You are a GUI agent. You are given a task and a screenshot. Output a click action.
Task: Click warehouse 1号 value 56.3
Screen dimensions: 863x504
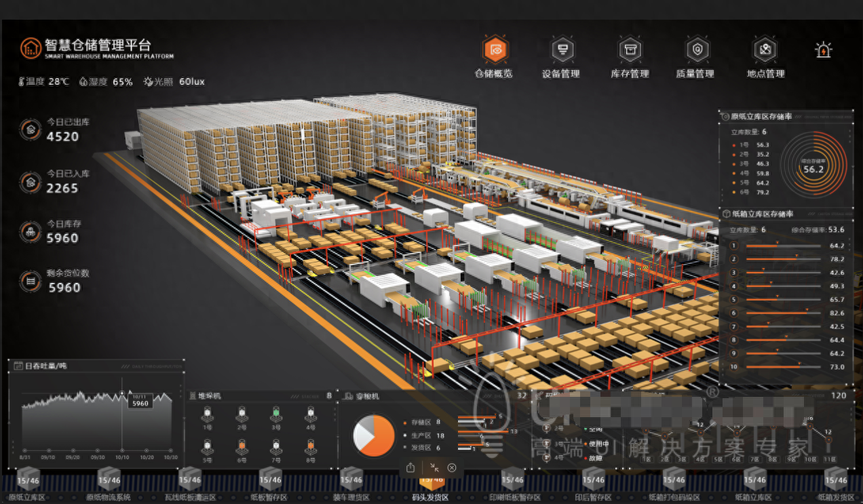coord(763,144)
